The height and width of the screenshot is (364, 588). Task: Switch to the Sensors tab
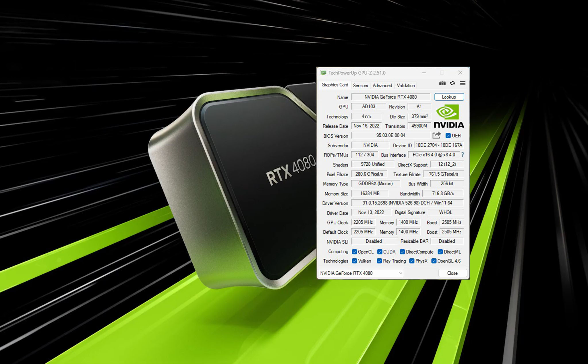pyautogui.click(x=360, y=85)
